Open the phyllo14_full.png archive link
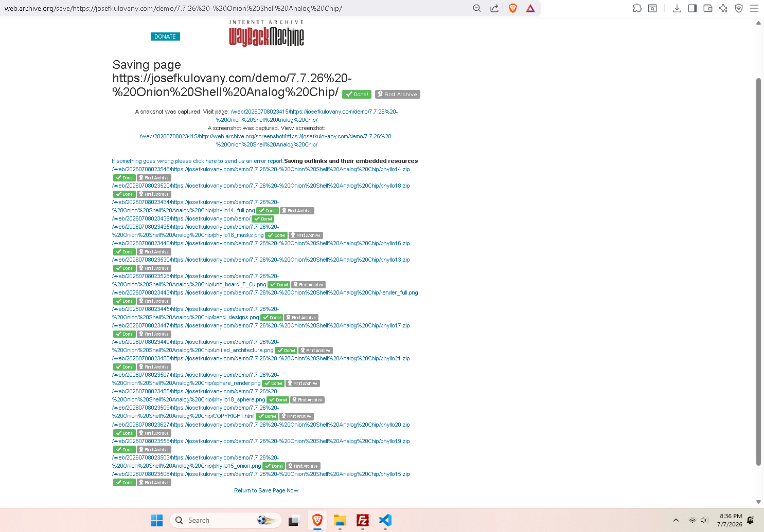Screen dimensions: 764x532 (196, 206)
